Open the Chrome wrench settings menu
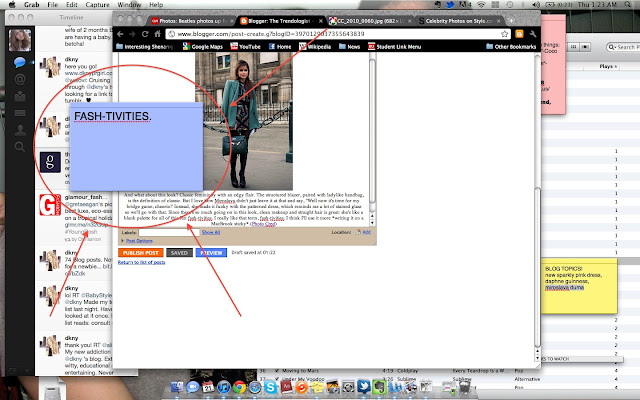This screenshot has height=400, width=640. point(533,34)
